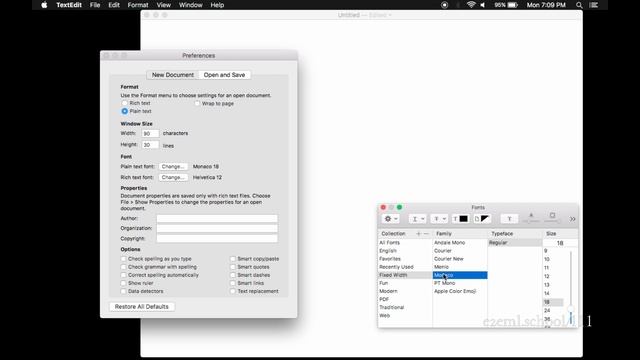Select Regular typeface

[x=515, y=242]
